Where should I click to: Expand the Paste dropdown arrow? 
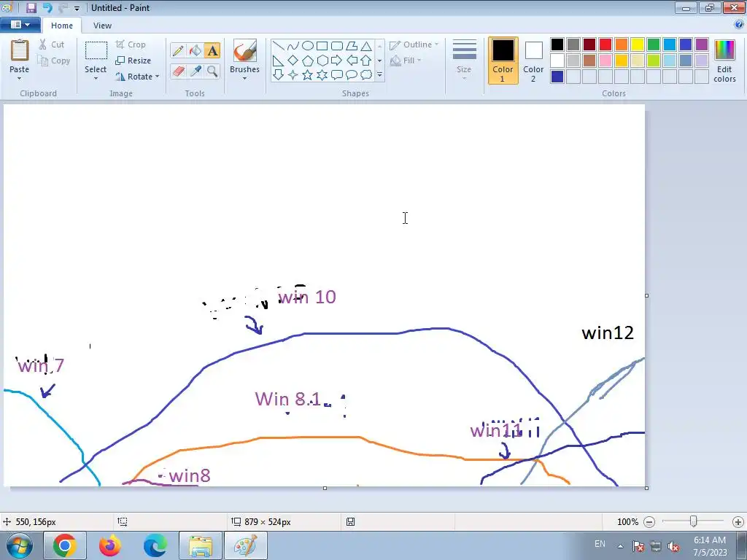[19, 79]
